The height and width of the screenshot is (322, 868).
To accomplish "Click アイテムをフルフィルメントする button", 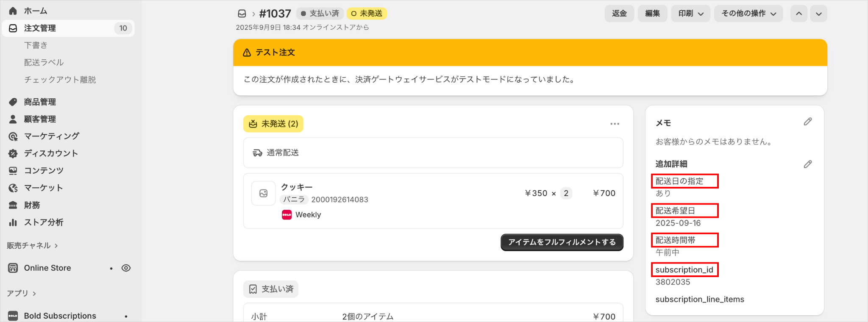I will pyautogui.click(x=562, y=242).
